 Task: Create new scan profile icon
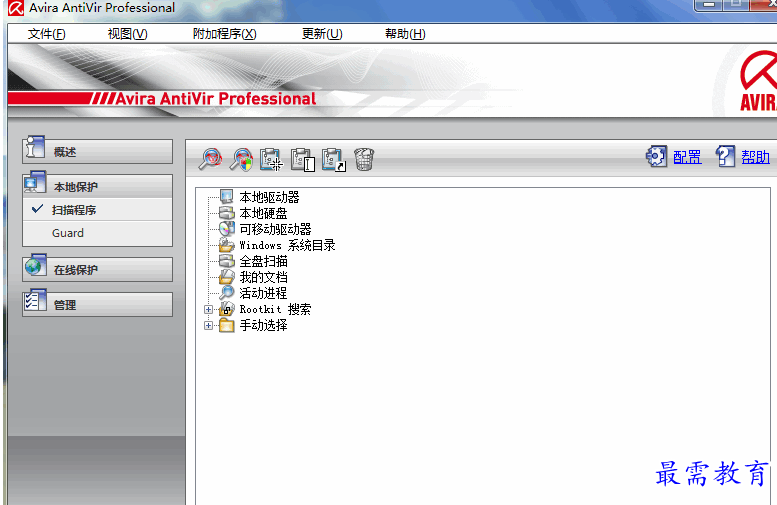coord(271,159)
